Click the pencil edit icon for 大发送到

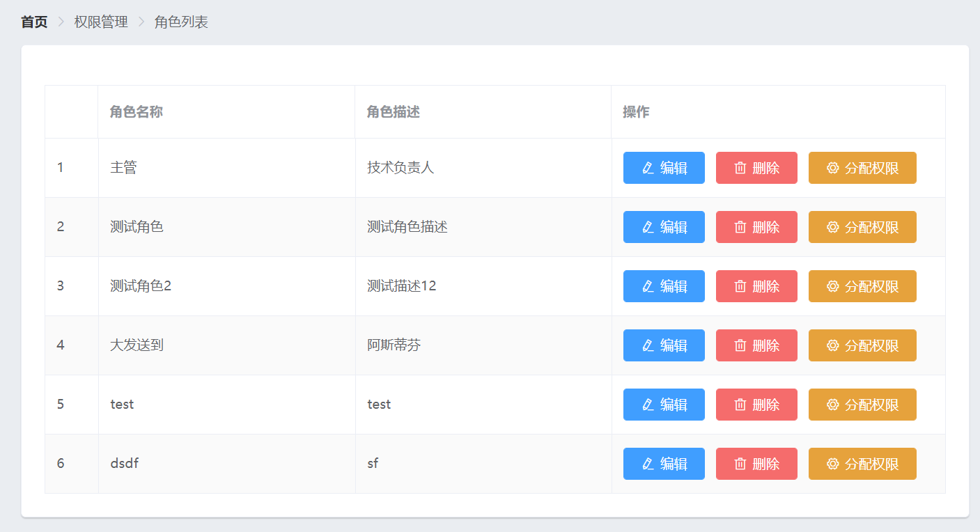tap(647, 345)
